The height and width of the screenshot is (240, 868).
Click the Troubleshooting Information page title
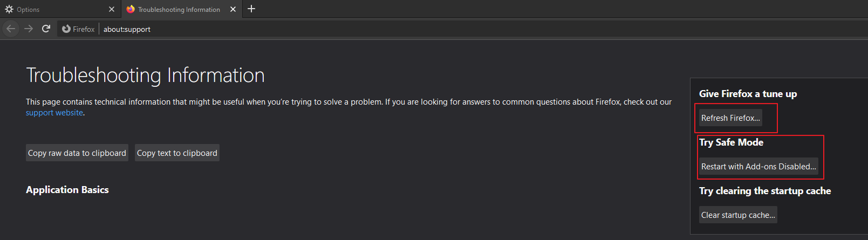[145, 76]
